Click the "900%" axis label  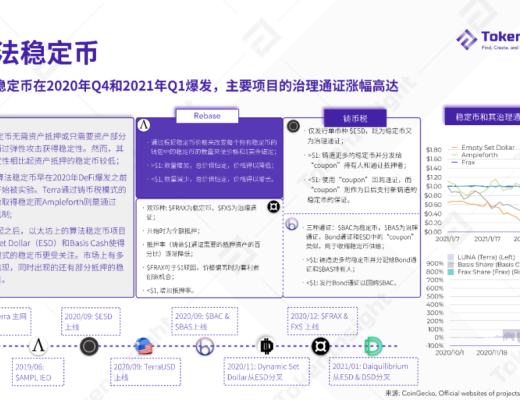[x=435, y=263]
